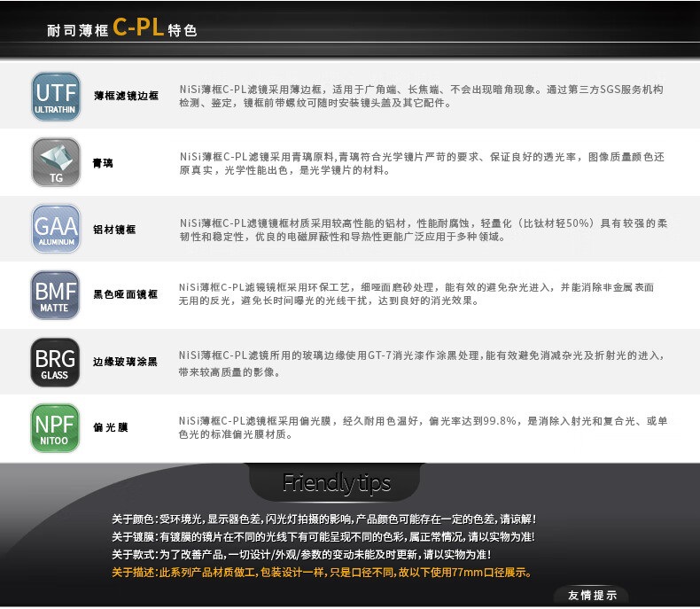Screen dimensions: 700x609
Task: Click the orange 关于描述 tip line
Action: [x=322, y=573]
